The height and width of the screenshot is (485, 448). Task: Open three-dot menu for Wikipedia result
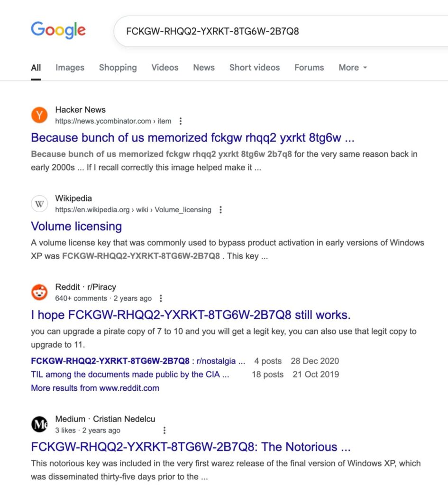(220, 210)
